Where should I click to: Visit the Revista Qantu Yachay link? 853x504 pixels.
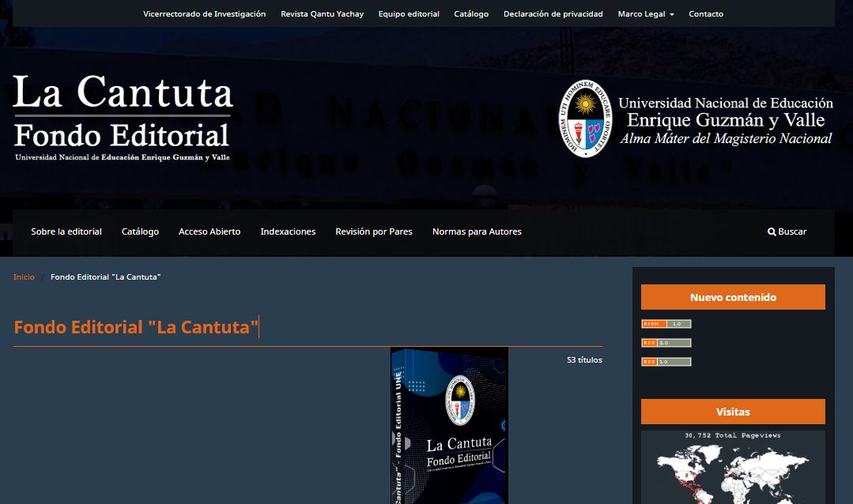pyautogui.click(x=322, y=14)
